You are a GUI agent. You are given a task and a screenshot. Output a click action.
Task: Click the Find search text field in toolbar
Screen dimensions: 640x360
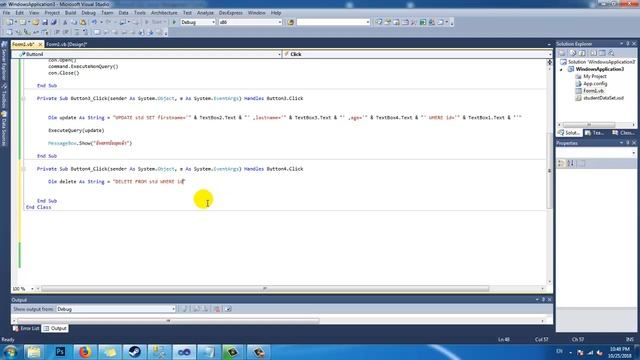coord(331,22)
